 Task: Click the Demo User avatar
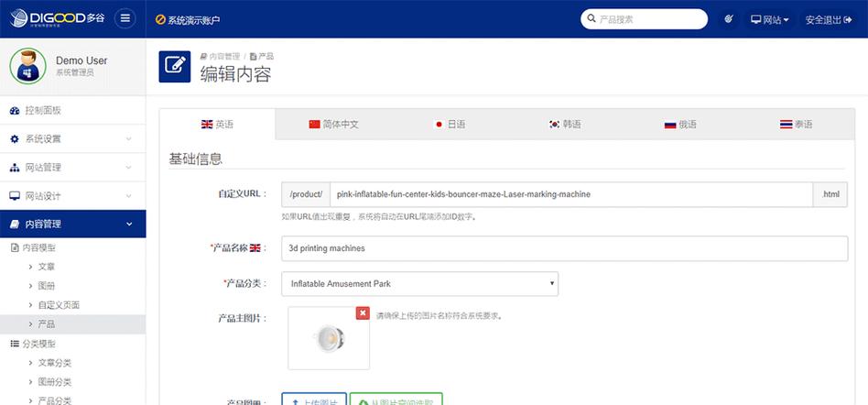pyautogui.click(x=27, y=66)
